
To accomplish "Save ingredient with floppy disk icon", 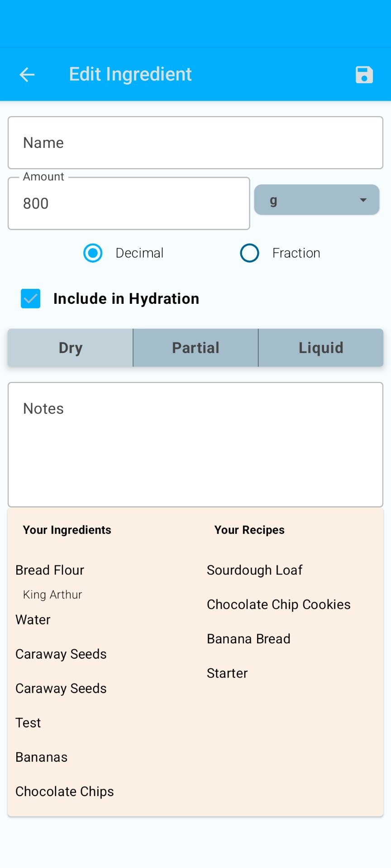I will (x=364, y=75).
